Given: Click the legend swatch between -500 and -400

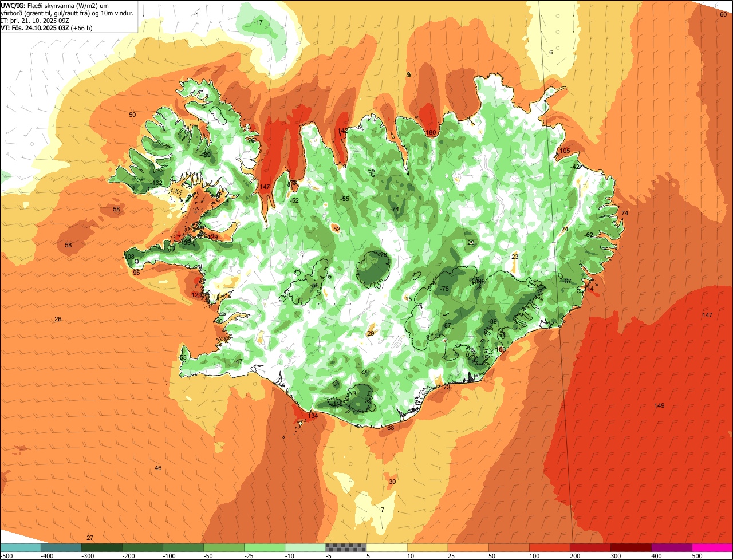Looking at the screenshot, I should 20,547.
